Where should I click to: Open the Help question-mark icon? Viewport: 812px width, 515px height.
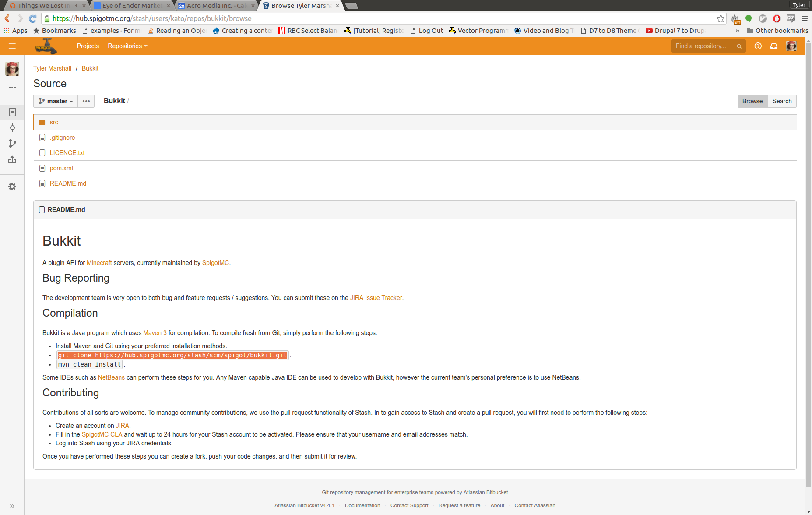pos(758,46)
